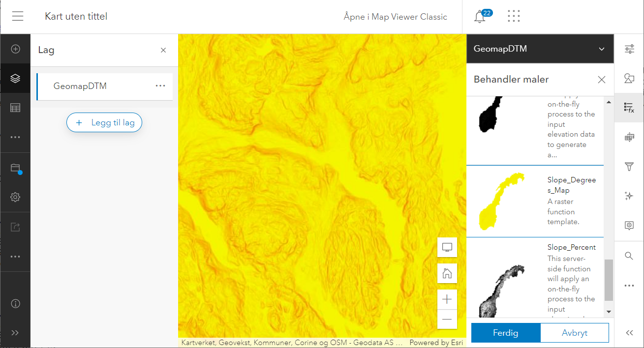This screenshot has height=348, width=644.
Task: Select the Slope_Percent template
Action: tap(535, 278)
